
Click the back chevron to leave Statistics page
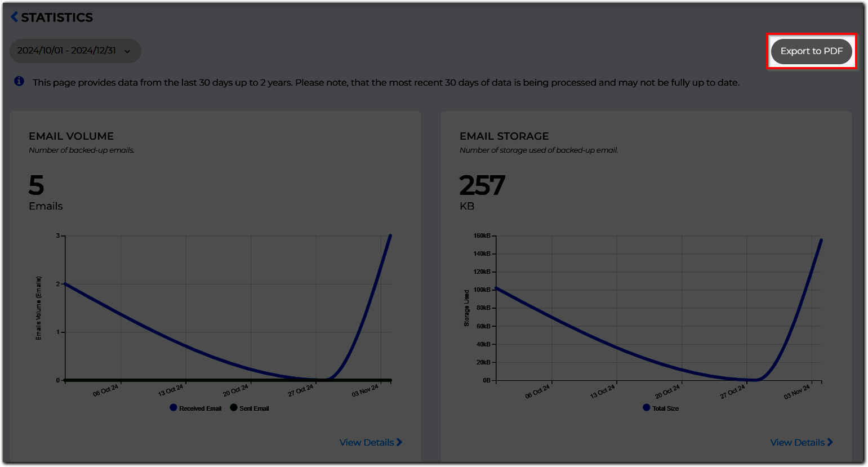14,17
